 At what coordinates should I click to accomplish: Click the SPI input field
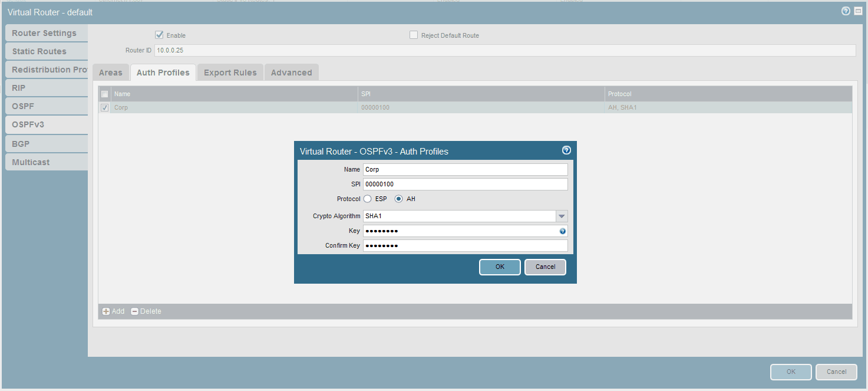click(x=466, y=184)
